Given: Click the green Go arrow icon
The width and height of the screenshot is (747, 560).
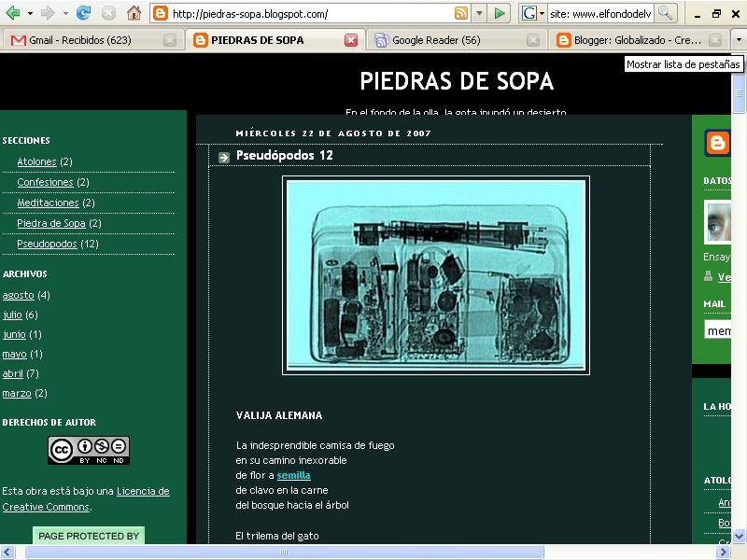Looking at the screenshot, I should tap(500, 14).
